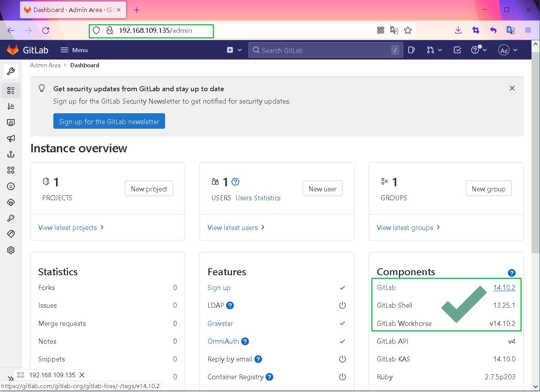The width and height of the screenshot is (540, 392).
Task: Open the Analytics chart sidebar icon
Action: point(11,106)
